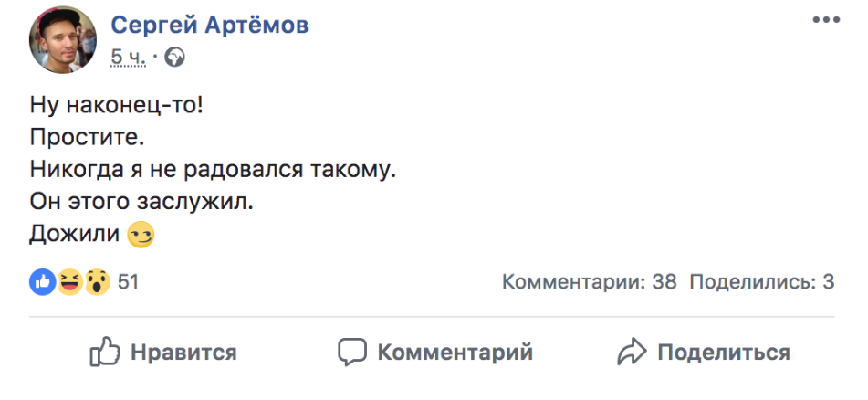
Task: Toggle the Нравится like button
Action: point(163,353)
